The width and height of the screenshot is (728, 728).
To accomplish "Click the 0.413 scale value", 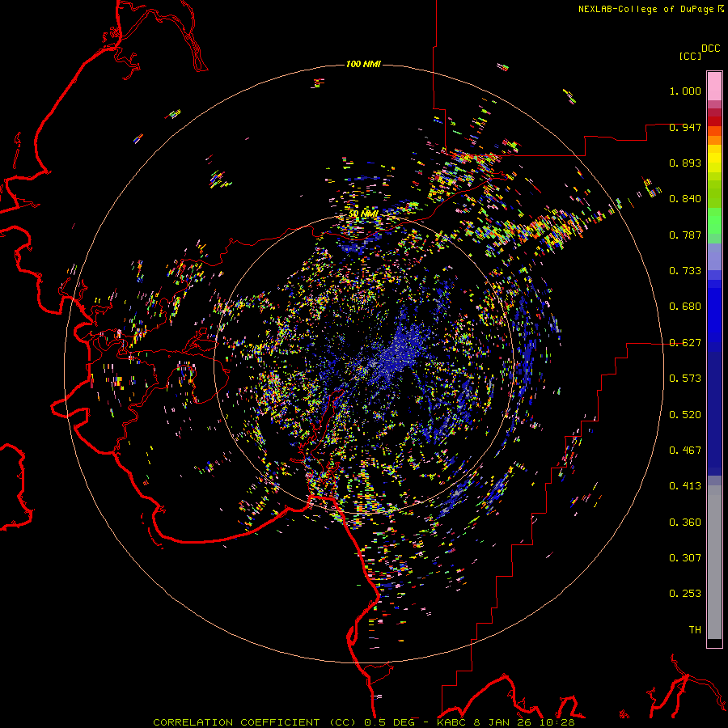I will (685, 486).
